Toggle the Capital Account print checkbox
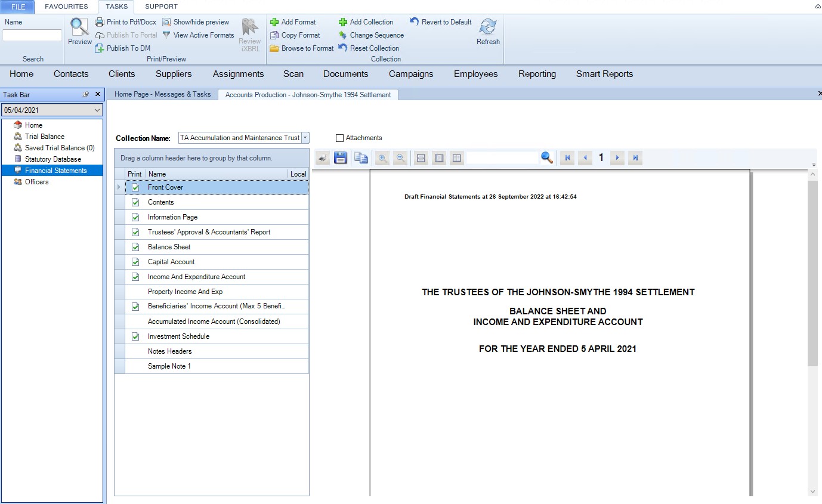The image size is (822, 504). coord(135,262)
